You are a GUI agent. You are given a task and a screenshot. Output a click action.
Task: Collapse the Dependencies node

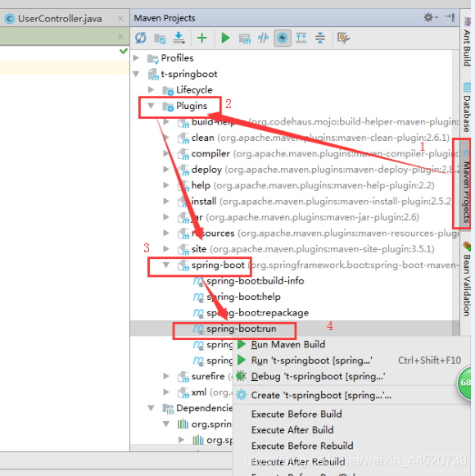click(151, 408)
